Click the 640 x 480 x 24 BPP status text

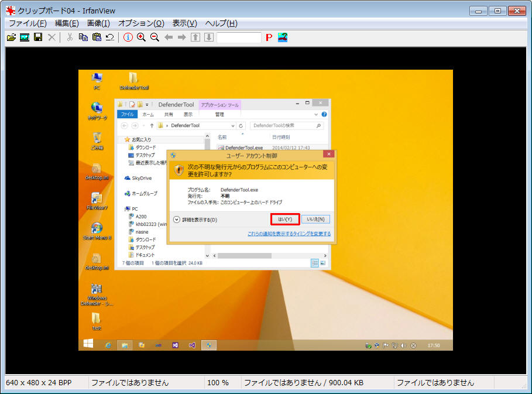click(x=39, y=383)
